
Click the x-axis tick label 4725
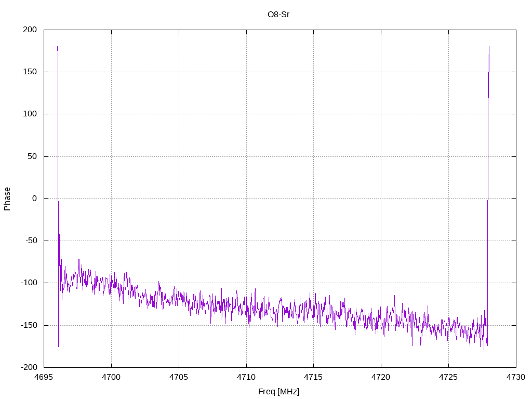click(x=448, y=377)
